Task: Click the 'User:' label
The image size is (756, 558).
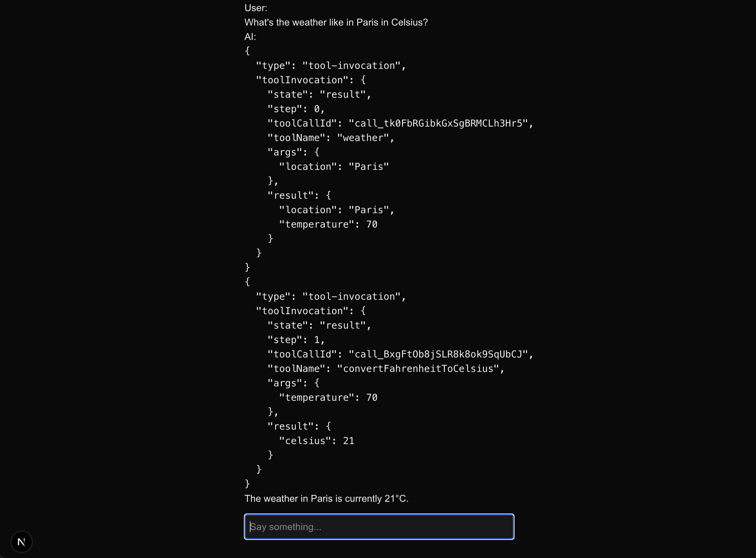Action: (x=256, y=8)
